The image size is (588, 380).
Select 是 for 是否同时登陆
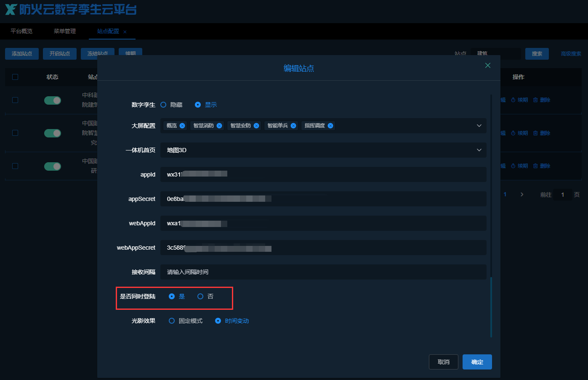[x=177, y=296]
